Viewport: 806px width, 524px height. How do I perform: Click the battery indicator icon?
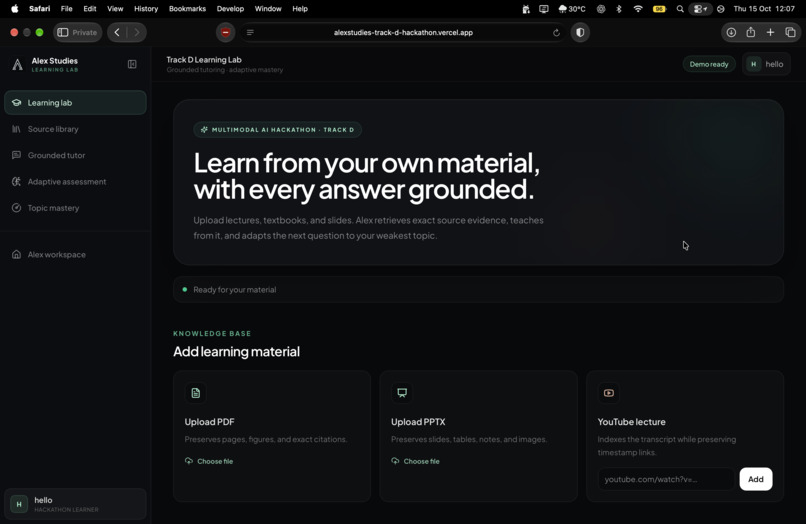pyautogui.click(x=659, y=9)
